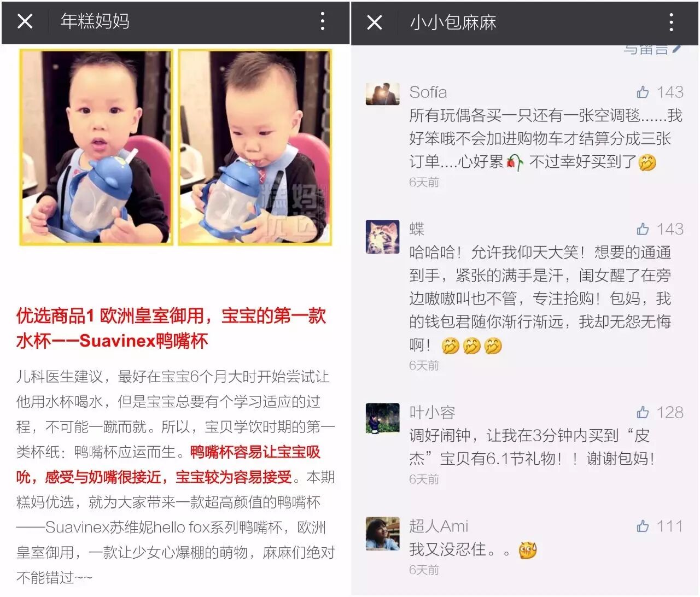Open Sofia's profile avatar
The width and height of the screenshot is (700, 597).
[382, 94]
